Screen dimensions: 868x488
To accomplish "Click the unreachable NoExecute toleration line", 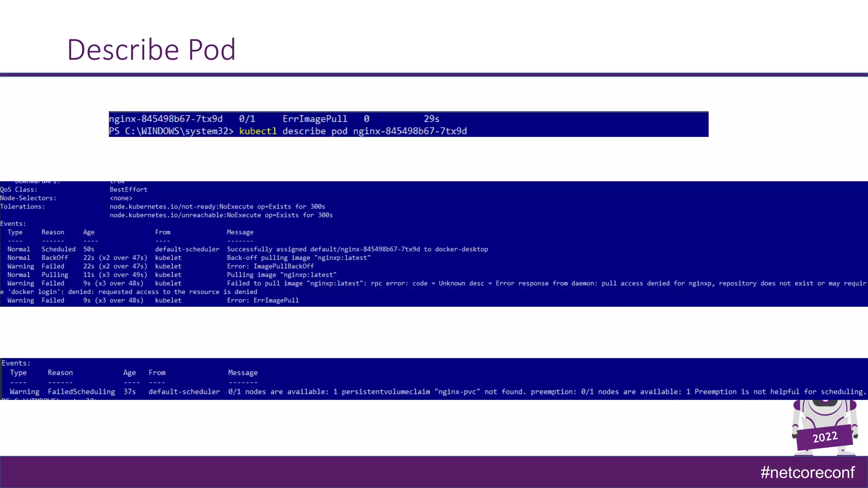I will point(221,215).
